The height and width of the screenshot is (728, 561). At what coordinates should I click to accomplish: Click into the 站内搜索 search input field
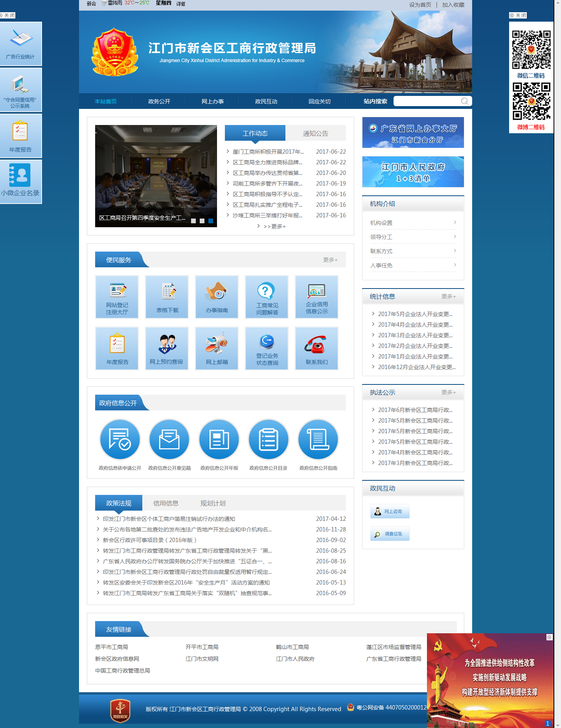[x=427, y=101]
